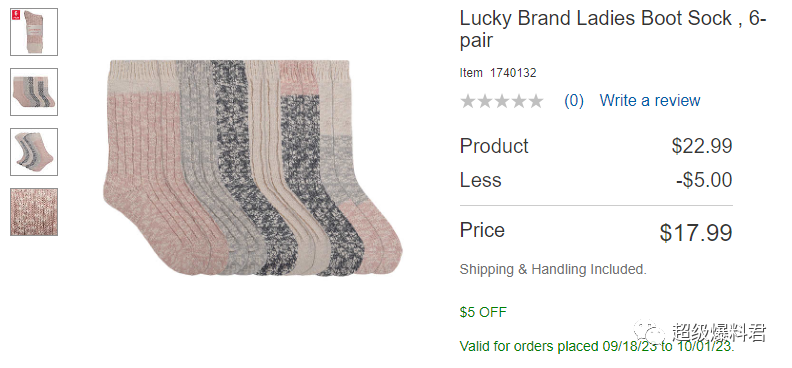Click the fourth rating star
The image size is (792, 368).
(518, 101)
